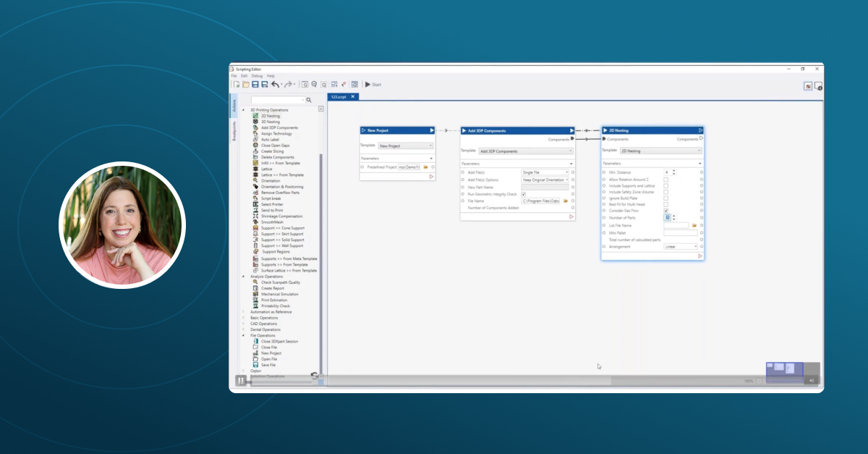The height and width of the screenshot is (454, 868).
Task: Click the Undo arrow in toolbar
Action: point(275,85)
